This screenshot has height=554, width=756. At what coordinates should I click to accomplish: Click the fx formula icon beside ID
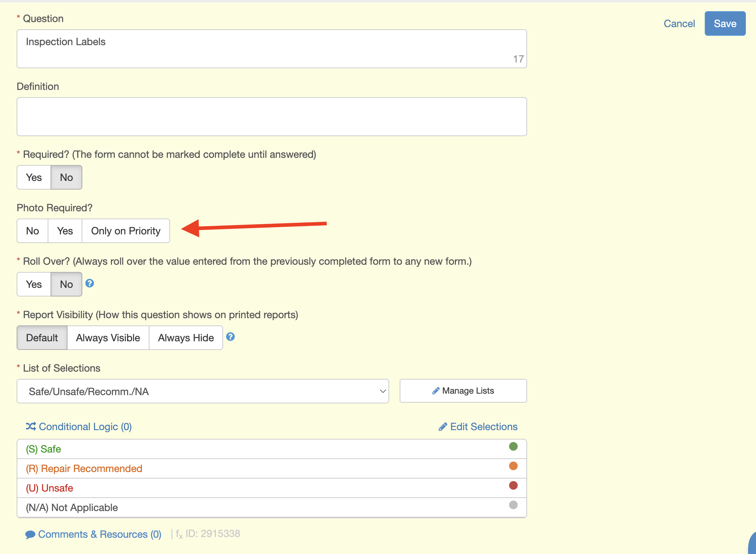(179, 534)
